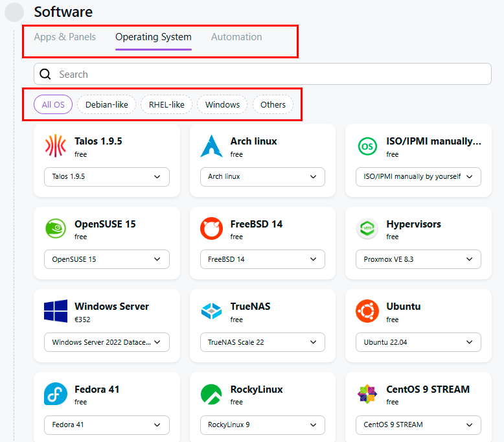Click the Arch linux logo icon
This screenshot has height=442, width=504.
[211, 146]
